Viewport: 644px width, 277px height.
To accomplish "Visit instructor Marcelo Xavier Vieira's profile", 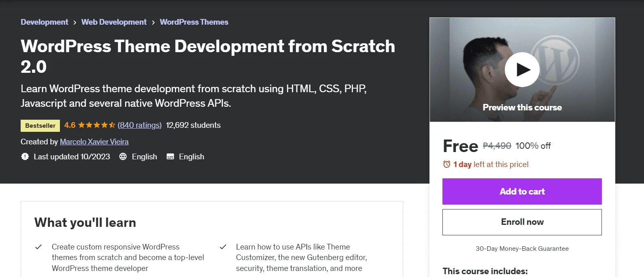I will (x=94, y=142).
